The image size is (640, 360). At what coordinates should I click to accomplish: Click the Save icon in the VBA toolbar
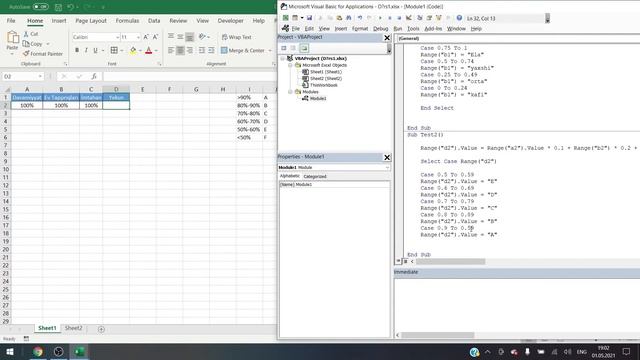pyautogui.click(x=309, y=18)
